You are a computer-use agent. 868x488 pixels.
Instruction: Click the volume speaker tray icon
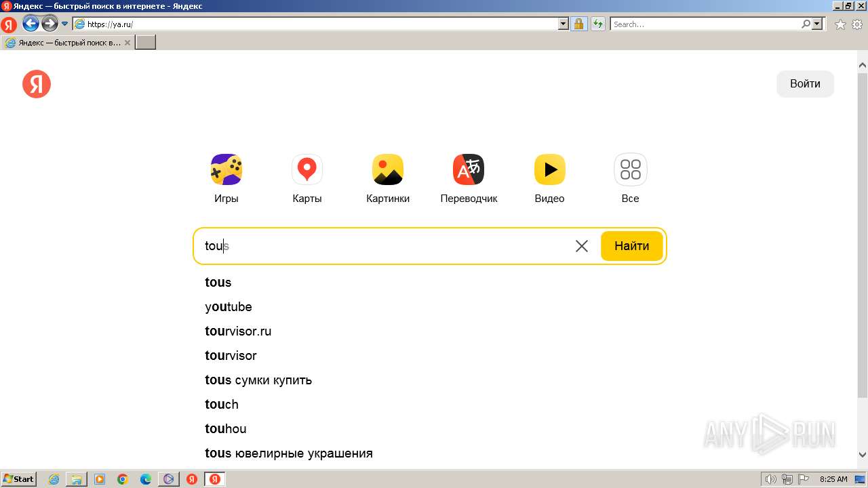[771, 479]
